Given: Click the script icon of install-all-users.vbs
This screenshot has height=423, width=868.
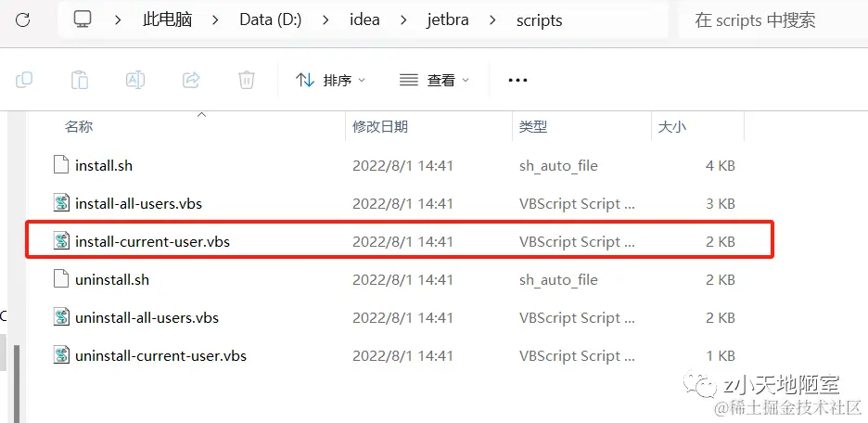Looking at the screenshot, I should pyautogui.click(x=61, y=203).
